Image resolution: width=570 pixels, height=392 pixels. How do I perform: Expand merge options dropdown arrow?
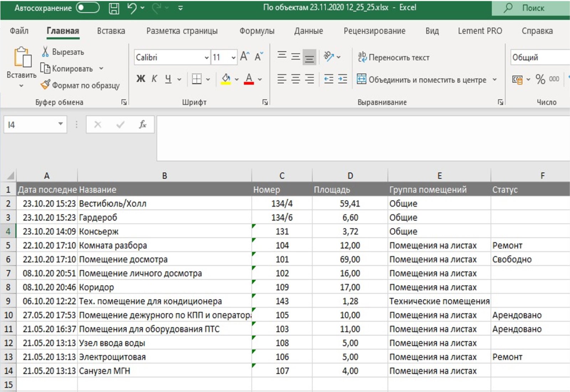click(494, 79)
